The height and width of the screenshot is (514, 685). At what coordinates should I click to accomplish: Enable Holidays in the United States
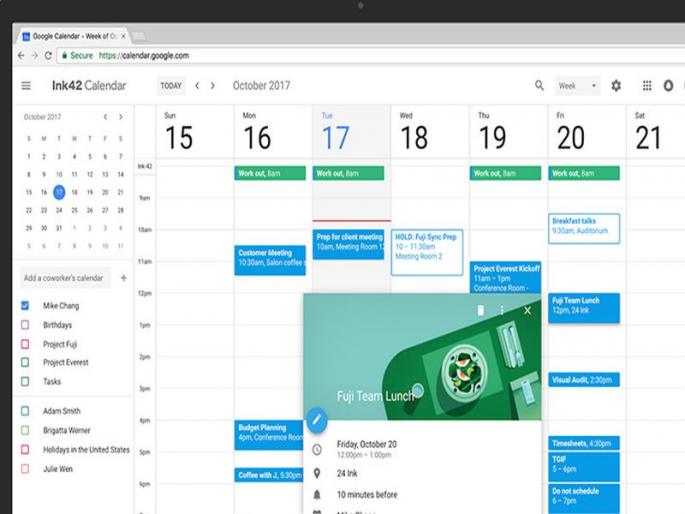click(x=25, y=449)
